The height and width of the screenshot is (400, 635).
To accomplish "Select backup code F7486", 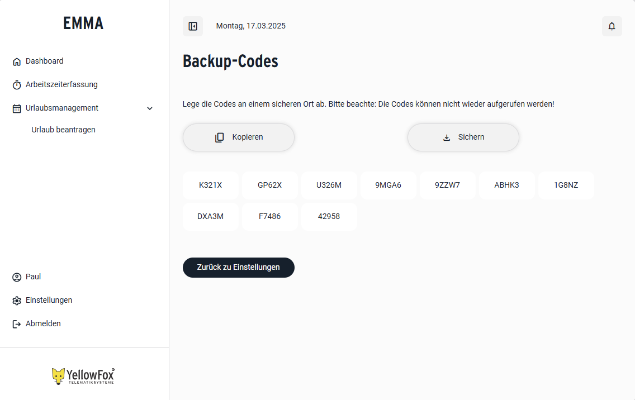I will pyautogui.click(x=270, y=216).
